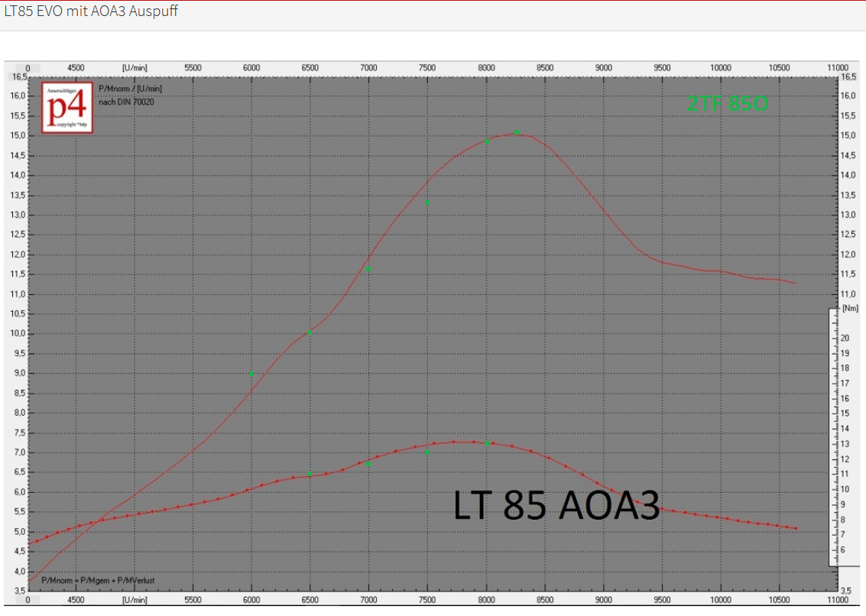
Task: Click the upper green marker at 6500 rpm
Action: [309, 332]
